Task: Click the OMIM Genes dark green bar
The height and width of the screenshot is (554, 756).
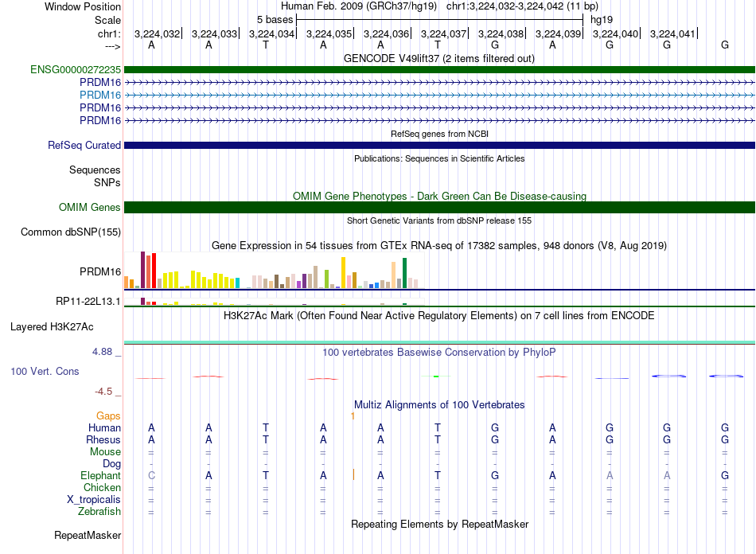Action: [x=439, y=207]
